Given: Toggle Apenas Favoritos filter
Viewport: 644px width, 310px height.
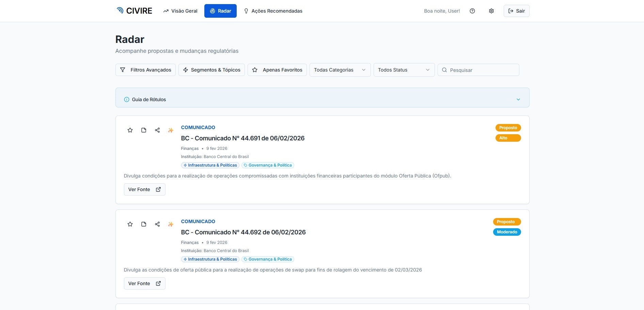Looking at the screenshot, I should coord(277,70).
